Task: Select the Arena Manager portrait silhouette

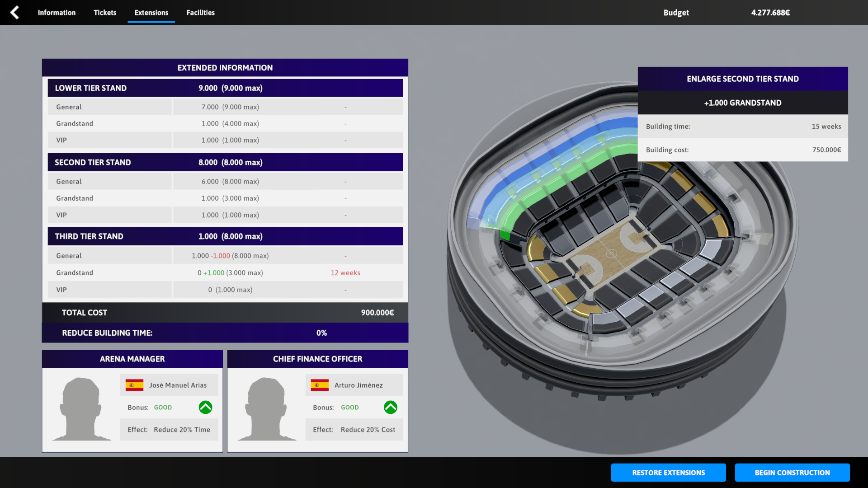Action: (81, 409)
